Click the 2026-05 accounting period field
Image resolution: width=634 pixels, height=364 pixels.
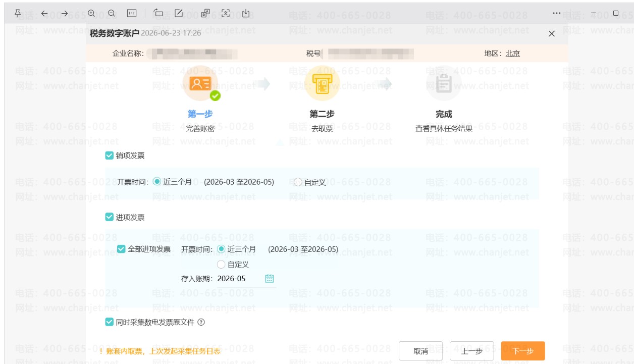(246, 278)
